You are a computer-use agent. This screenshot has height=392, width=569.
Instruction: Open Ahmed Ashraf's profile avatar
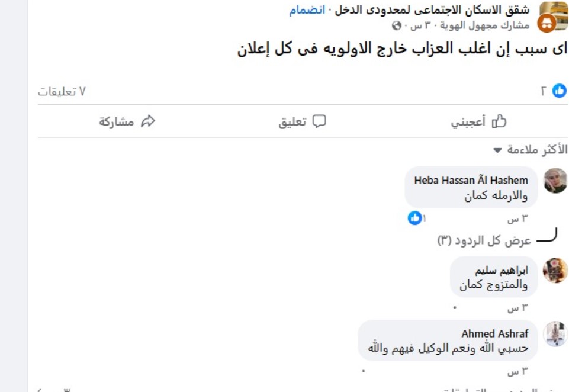(555, 334)
